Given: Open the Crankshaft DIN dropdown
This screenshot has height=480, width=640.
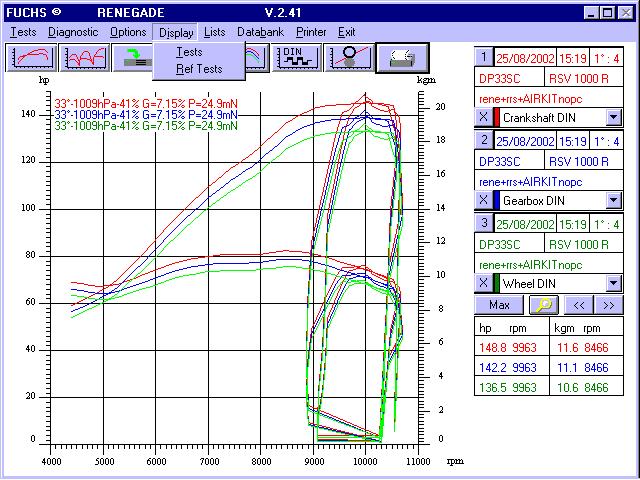Looking at the screenshot, I should click(613, 118).
